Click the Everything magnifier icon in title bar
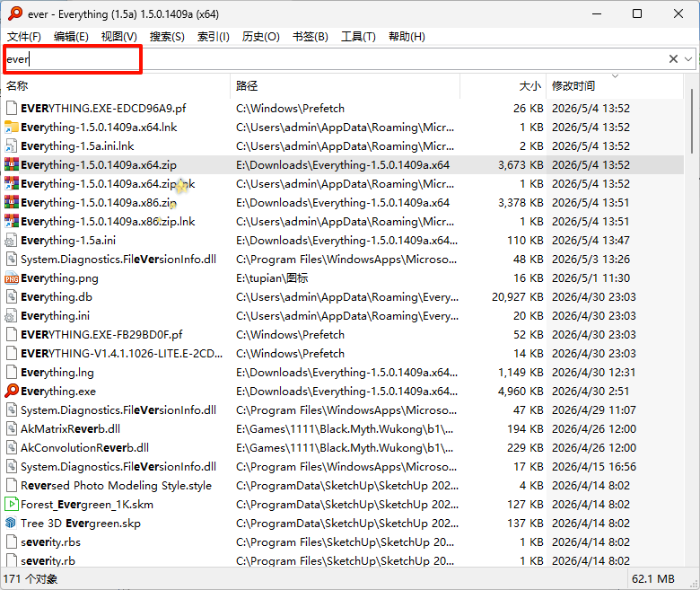The image size is (700, 590). (14, 13)
